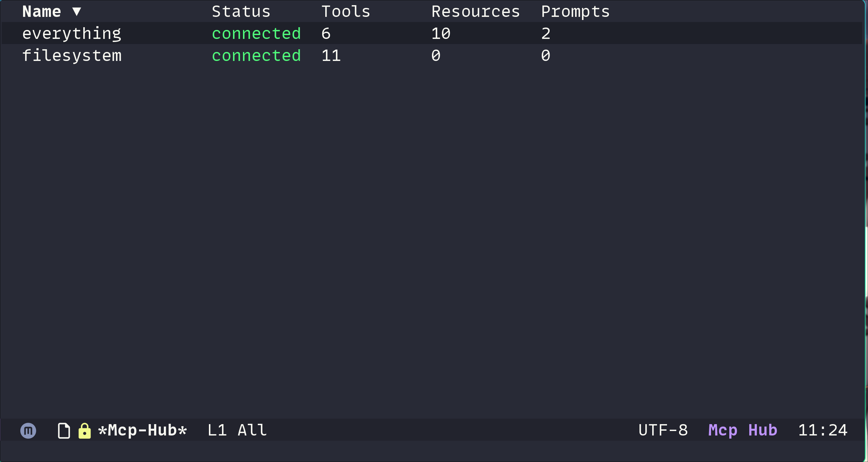Sort the list by Name column header
The height and width of the screenshot is (462, 868).
(x=42, y=12)
